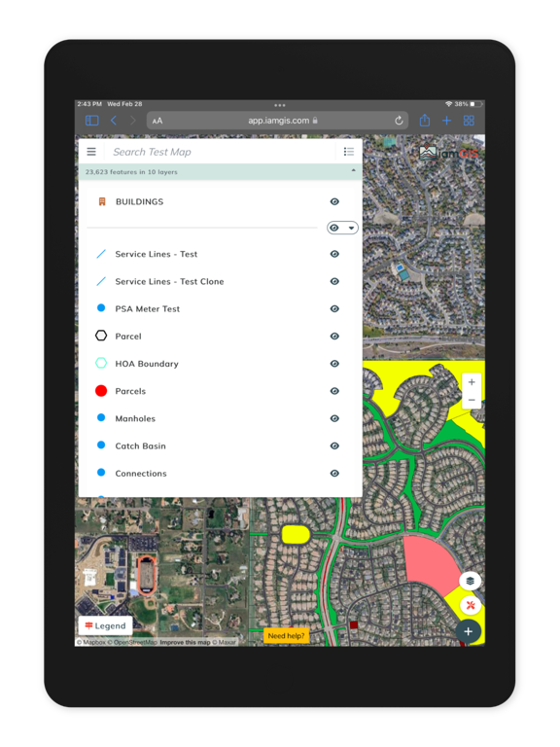Click the dark round add plus button
560x747 pixels.
468,631
